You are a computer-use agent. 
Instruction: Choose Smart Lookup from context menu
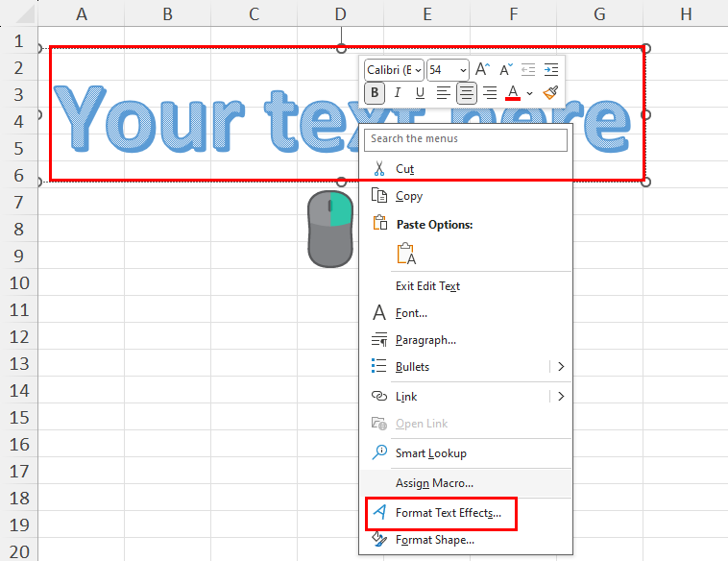coord(466,453)
